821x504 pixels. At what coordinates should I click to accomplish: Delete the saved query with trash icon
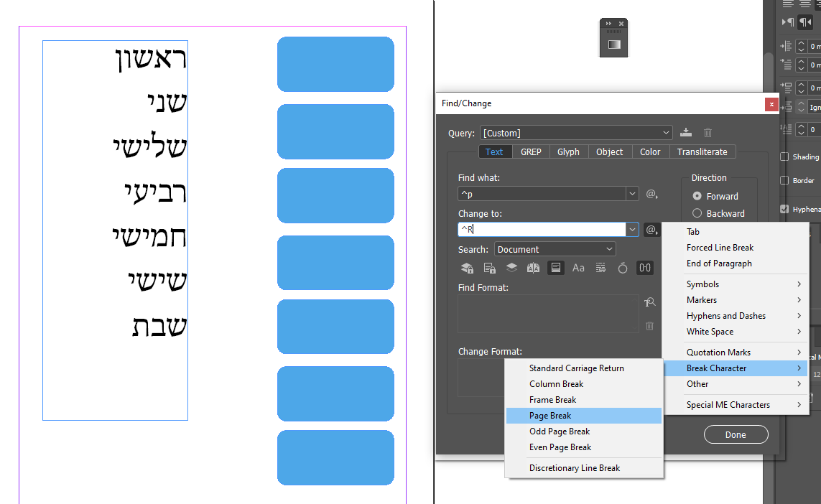pyautogui.click(x=708, y=133)
